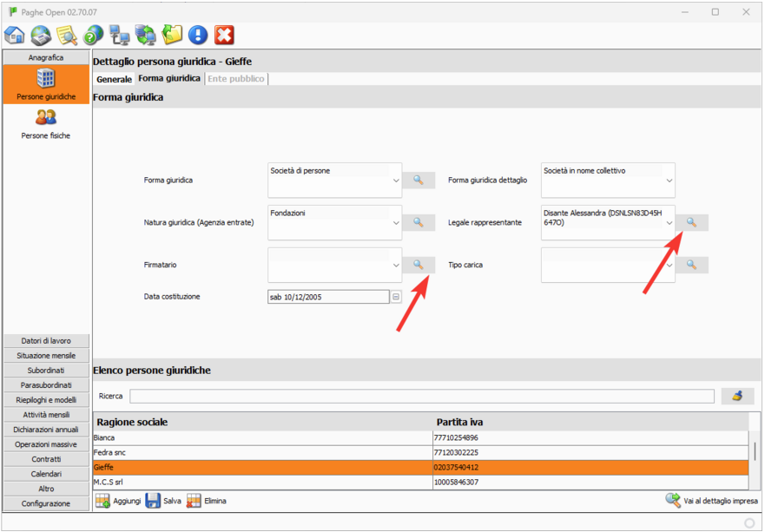Switch to the Generale tab
The image size is (765, 532).
click(114, 79)
